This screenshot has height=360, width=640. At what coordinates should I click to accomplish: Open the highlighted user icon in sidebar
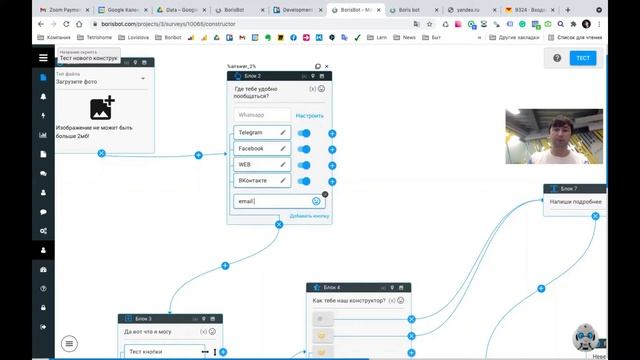coord(43,250)
